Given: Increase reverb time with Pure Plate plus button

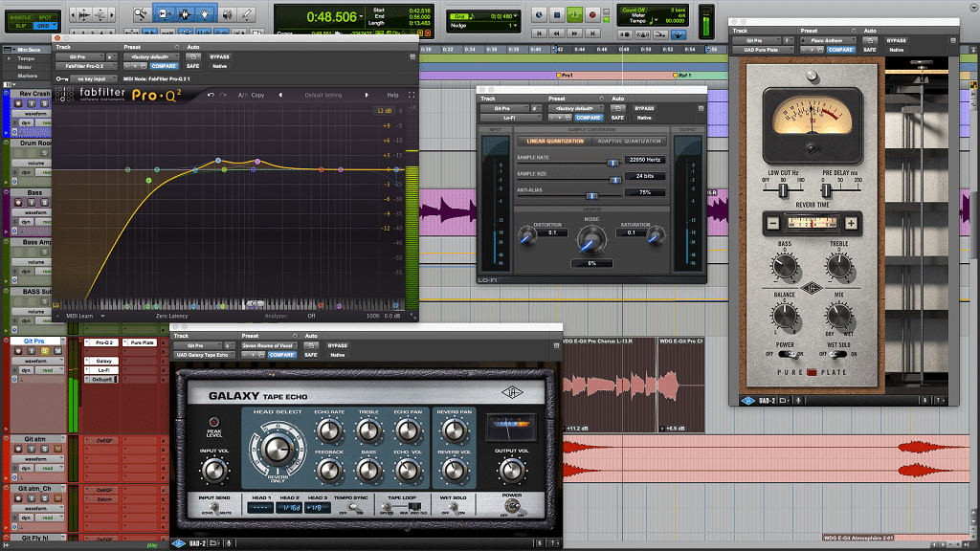Looking at the screenshot, I should pos(851,223).
